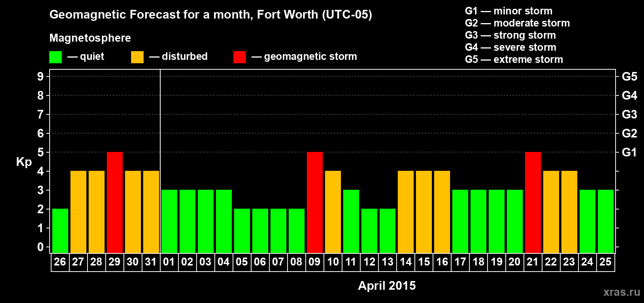Image resolution: width=644 pixels, height=303 pixels.
Task: Click the green bar for day 26
Action: (60, 231)
